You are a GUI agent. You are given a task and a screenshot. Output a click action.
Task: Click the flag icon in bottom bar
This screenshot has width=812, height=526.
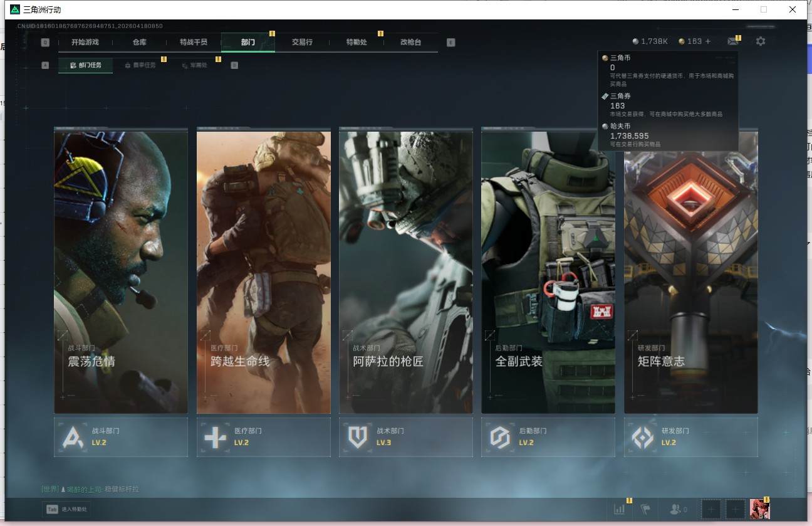[x=645, y=509]
